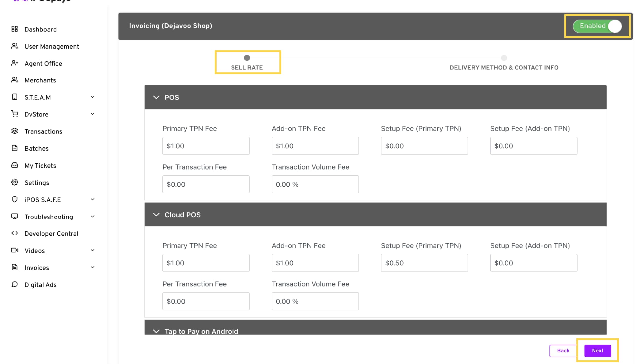The width and height of the screenshot is (644, 364).
Task: Click the Batches file icon
Action: 14,148
